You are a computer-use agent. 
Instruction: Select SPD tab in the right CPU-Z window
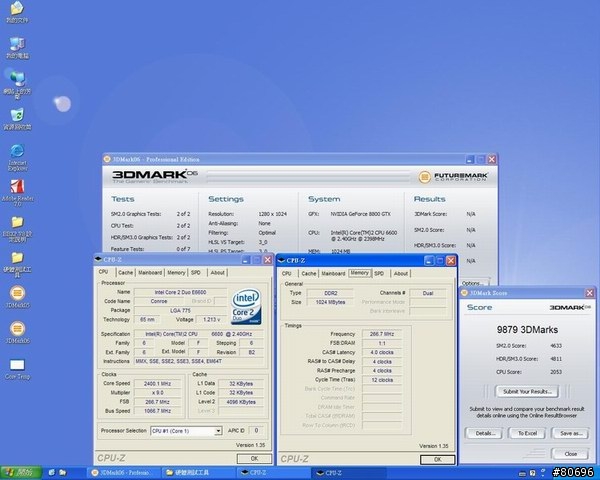[379, 273]
